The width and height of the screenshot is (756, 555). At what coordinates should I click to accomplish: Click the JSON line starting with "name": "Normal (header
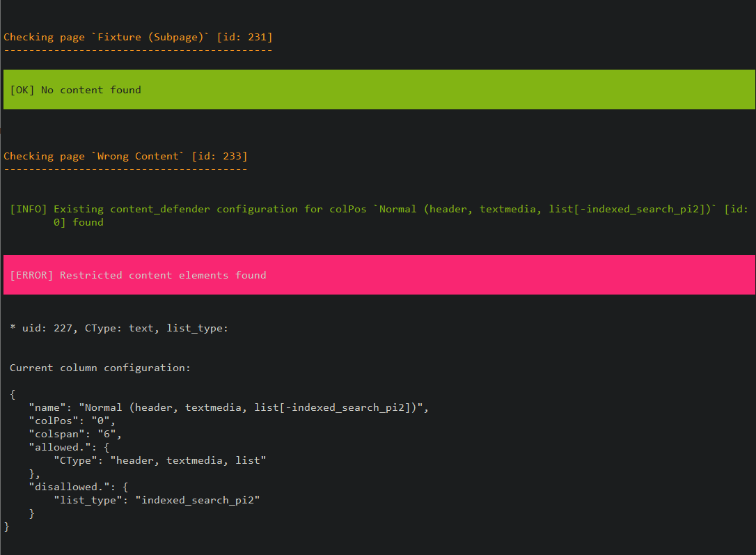[228, 408]
